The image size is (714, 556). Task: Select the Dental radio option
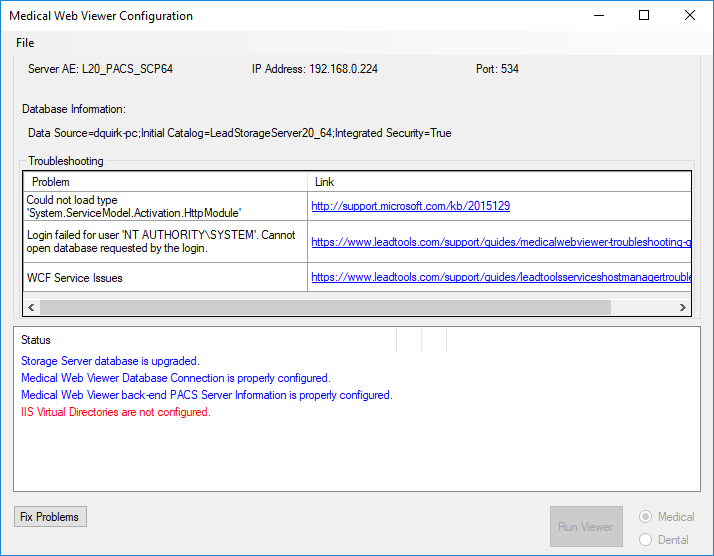[664, 540]
